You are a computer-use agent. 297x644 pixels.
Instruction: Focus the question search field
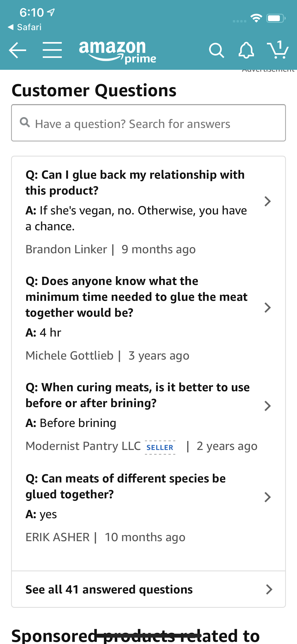tap(153, 123)
